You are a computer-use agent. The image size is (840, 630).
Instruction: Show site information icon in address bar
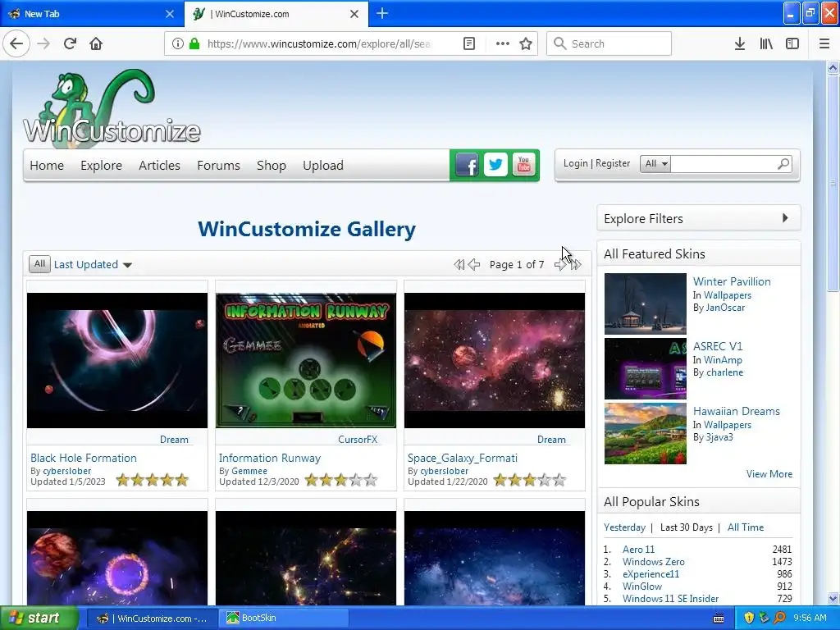(x=178, y=43)
